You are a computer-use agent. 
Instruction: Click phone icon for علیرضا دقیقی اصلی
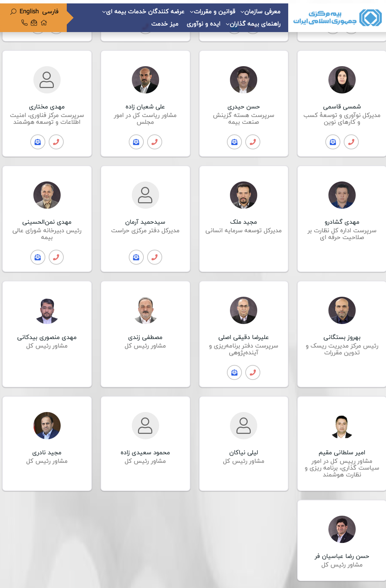tap(253, 372)
